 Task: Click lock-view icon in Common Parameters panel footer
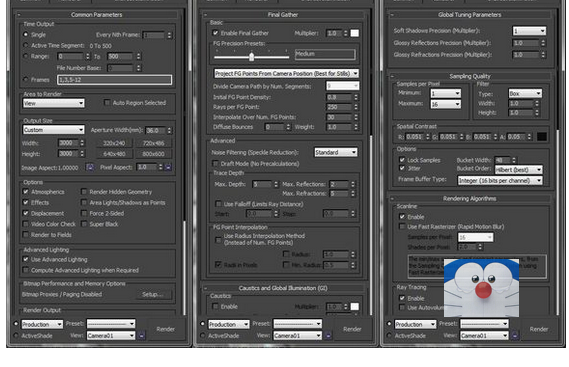(142, 335)
